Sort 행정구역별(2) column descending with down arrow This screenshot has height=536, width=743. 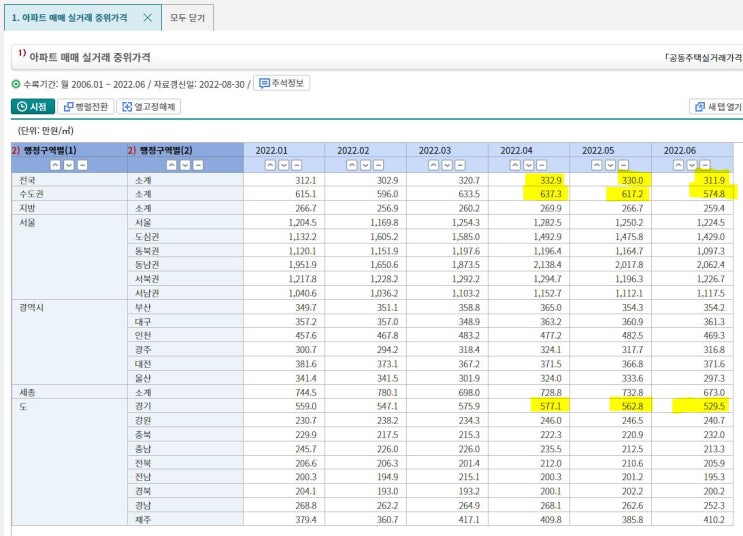point(185,165)
